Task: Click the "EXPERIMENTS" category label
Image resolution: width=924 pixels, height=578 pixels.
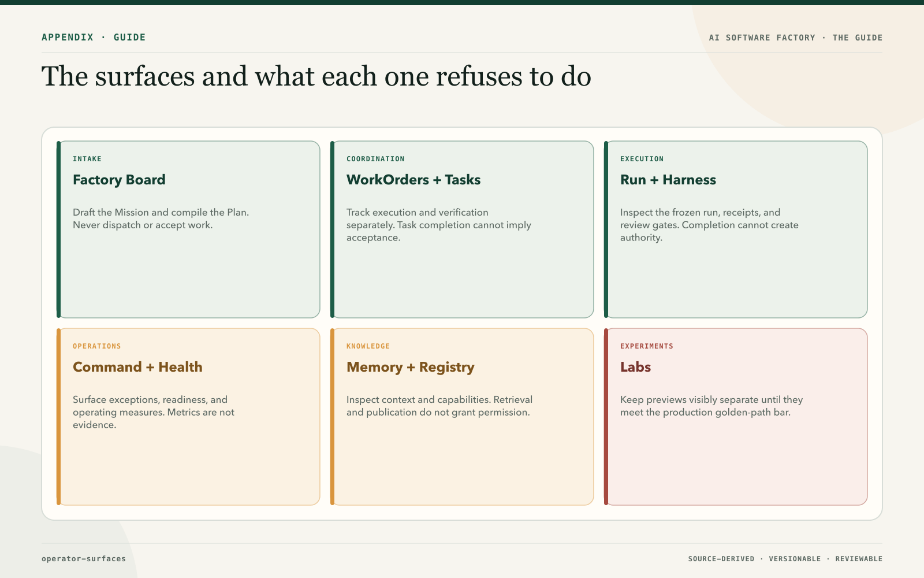Action: point(647,346)
